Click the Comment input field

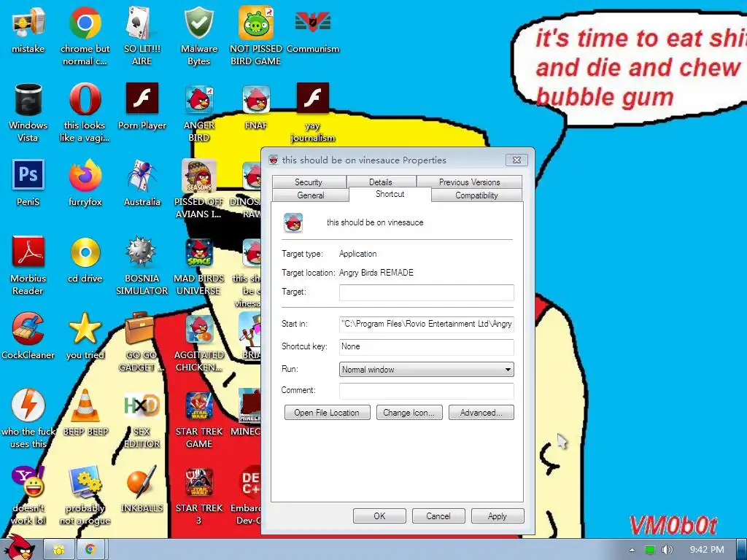426,391
